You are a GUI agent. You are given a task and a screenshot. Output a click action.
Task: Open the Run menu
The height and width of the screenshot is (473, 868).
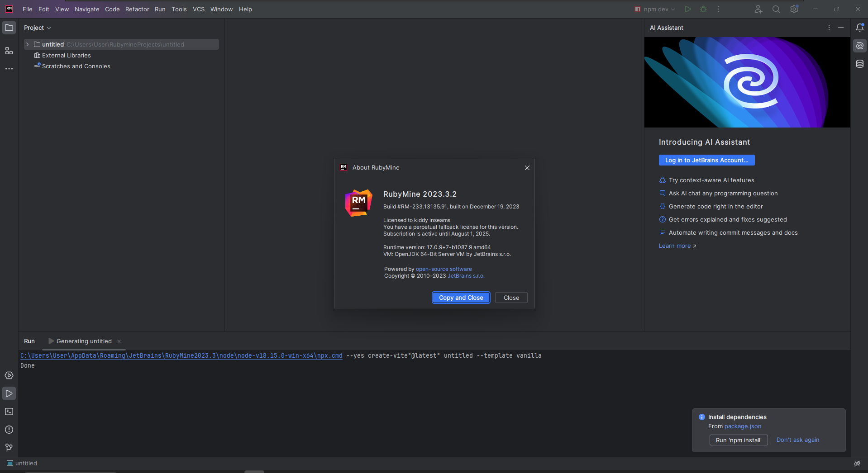[160, 9]
